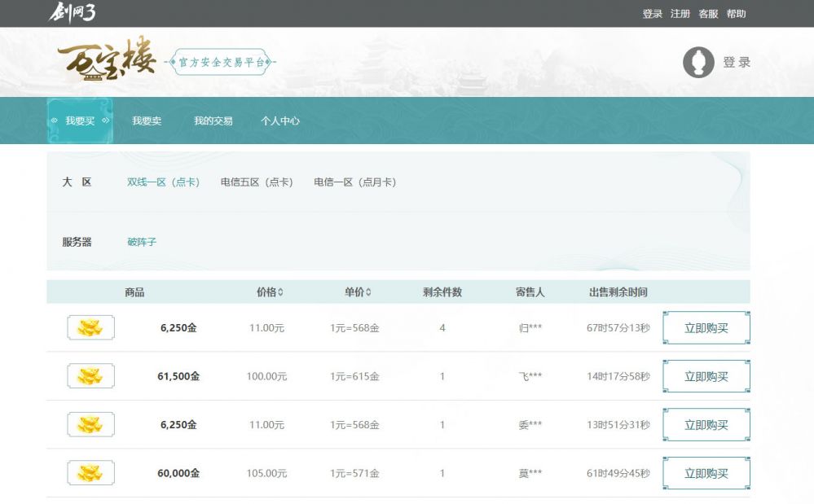Click gold ingot icon for 6,250金 by 委***

pyautogui.click(x=90, y=425)
